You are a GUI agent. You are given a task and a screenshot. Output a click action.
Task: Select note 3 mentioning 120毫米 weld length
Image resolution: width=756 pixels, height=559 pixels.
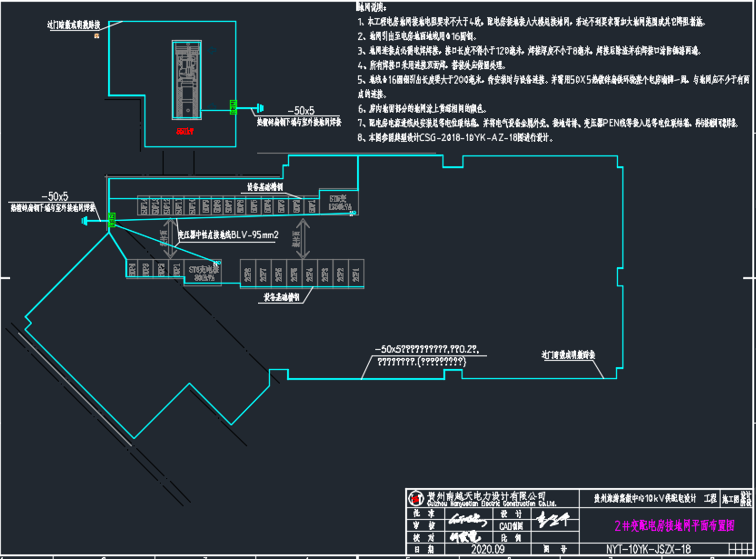pyautogui.click(x=530, y=51)
